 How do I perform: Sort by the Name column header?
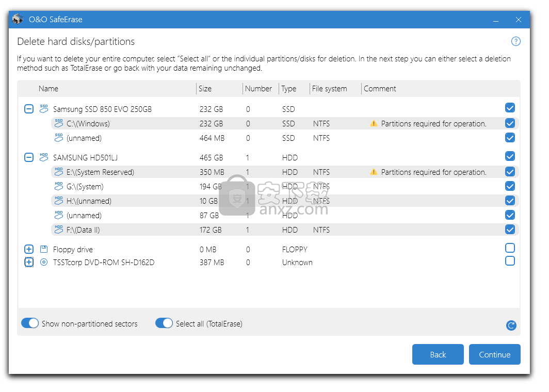(x=49, y=89)
